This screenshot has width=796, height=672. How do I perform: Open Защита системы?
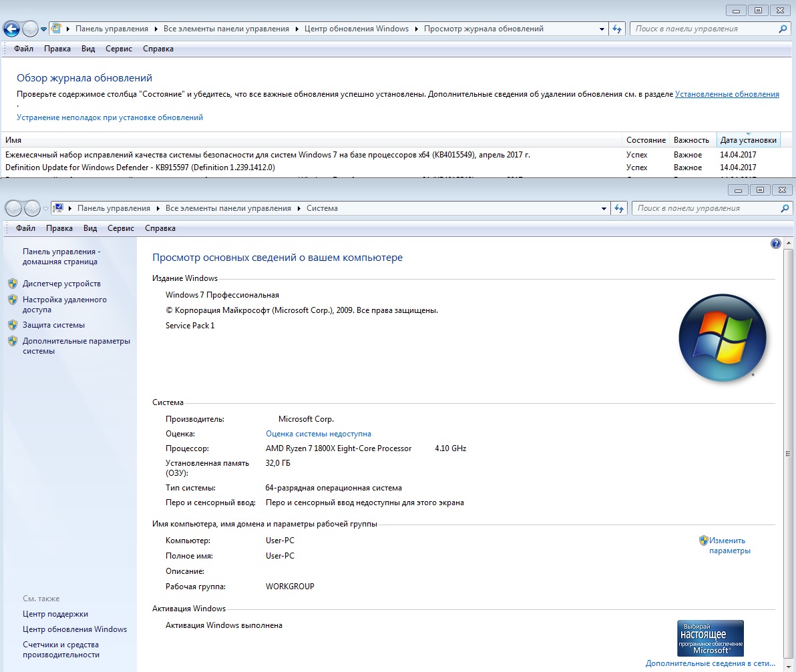(x=53, y=325)
